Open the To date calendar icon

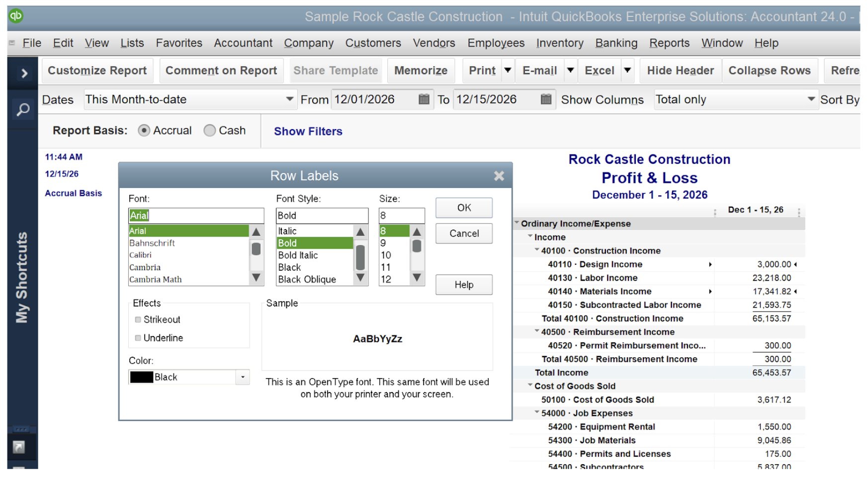546,99
